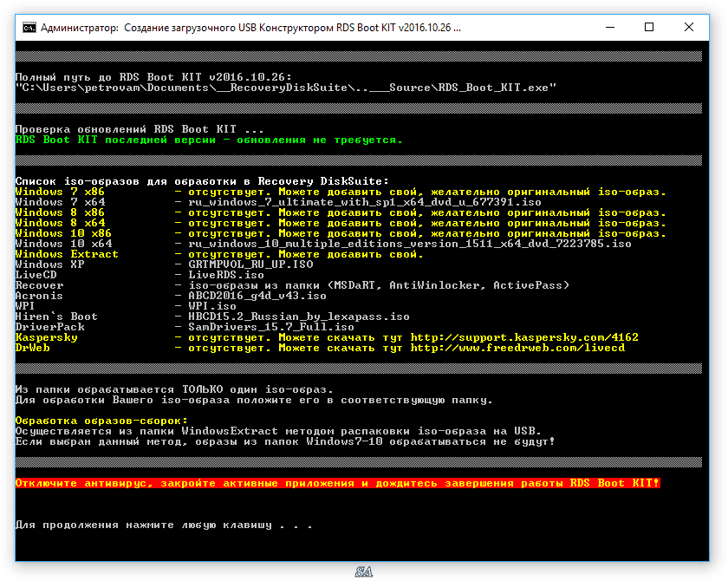Click ABCD2016_g4d_v43.iso filename
Screen dimensions: 728x581
pos(257,296)
